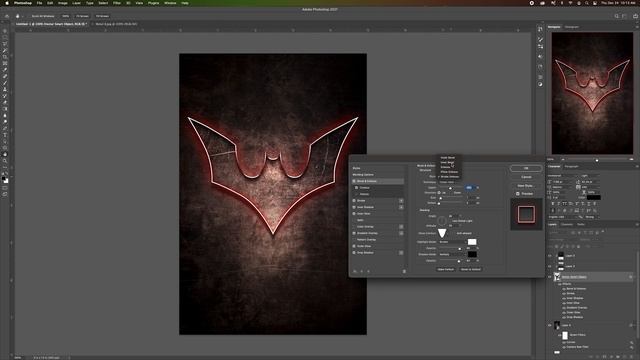Viewport: 640px width, 360px height.
Task: Choose Inner Bevel from style list
Action: pyautogui.click(x=448, y=162)
